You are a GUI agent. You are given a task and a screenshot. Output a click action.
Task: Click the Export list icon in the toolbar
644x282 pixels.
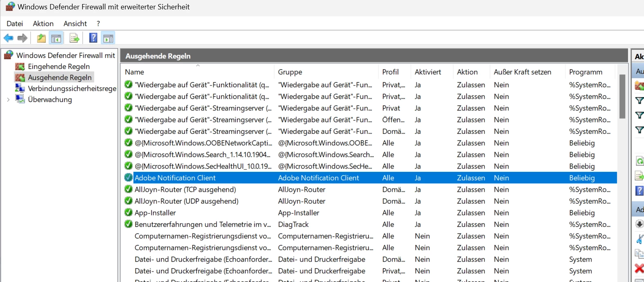pyautogui.click(x=74, y=38)
